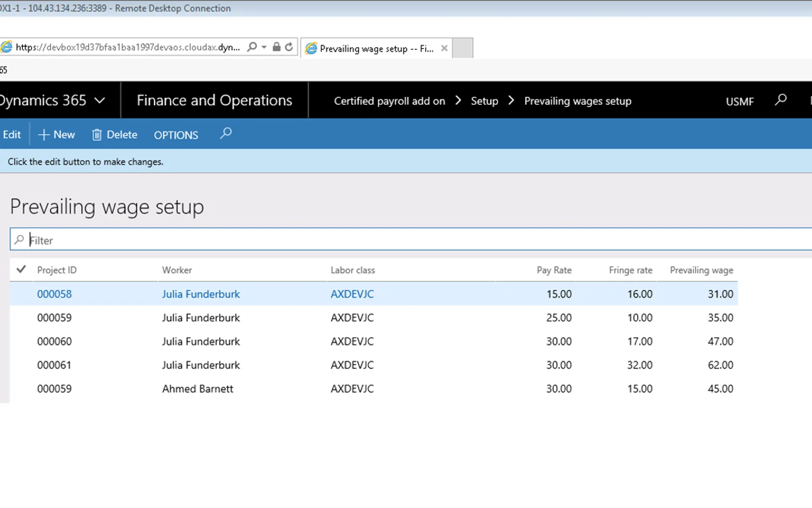Viewport: 812px width, 508px height.
Task: Navigate to the Setup breadcrumb
Action: [485, 101]
